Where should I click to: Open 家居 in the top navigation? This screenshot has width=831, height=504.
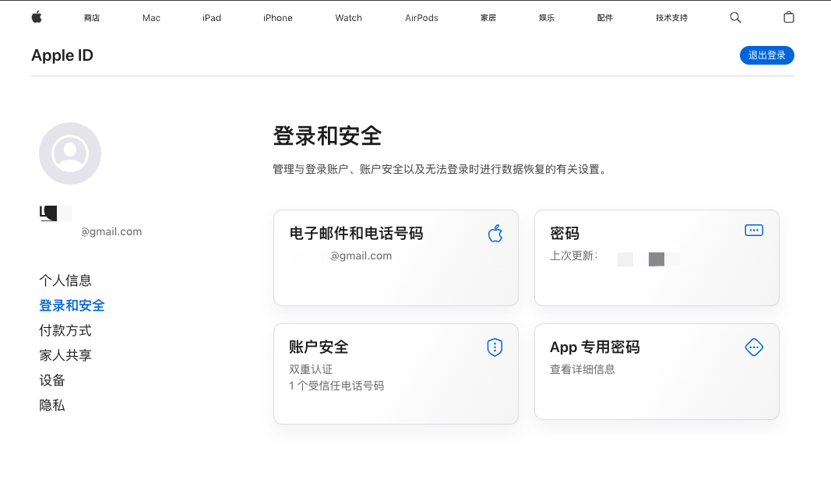coord(488,18)
